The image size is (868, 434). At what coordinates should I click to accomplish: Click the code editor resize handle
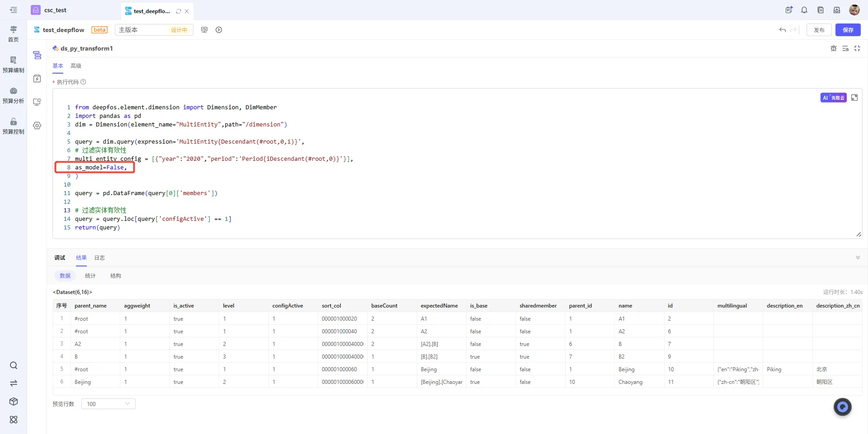(x=859, y=234)
